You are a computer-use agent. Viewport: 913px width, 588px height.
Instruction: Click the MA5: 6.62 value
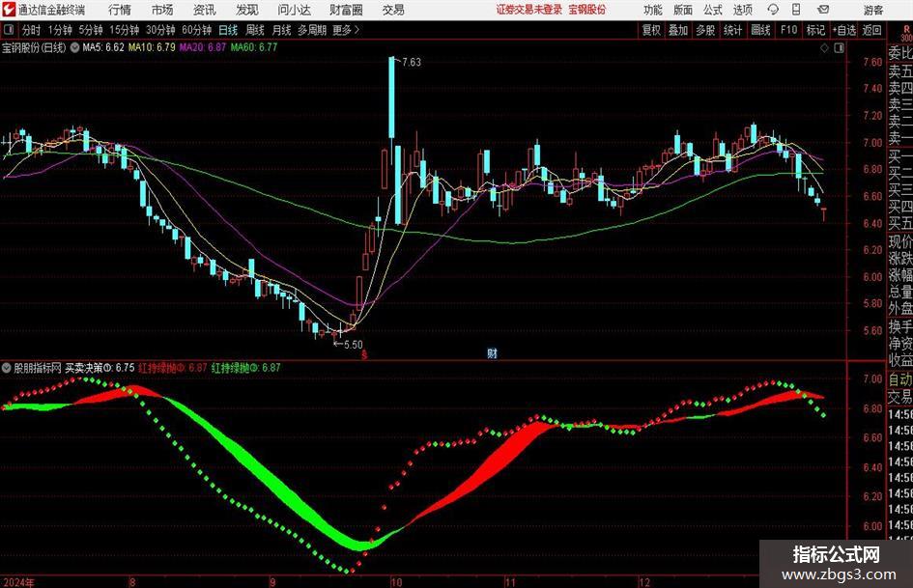pos(103,47)
